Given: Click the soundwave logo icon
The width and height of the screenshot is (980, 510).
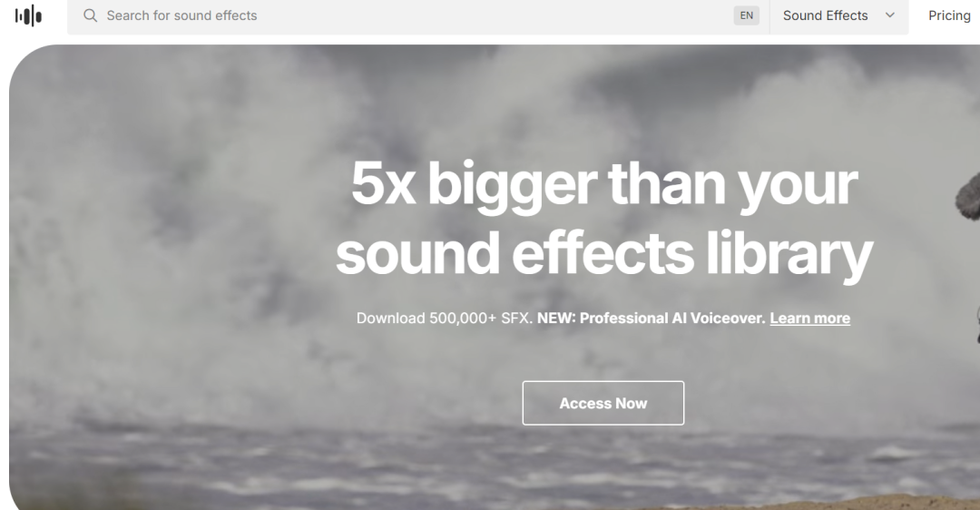Looking at the screenshot, I should 28,15.
